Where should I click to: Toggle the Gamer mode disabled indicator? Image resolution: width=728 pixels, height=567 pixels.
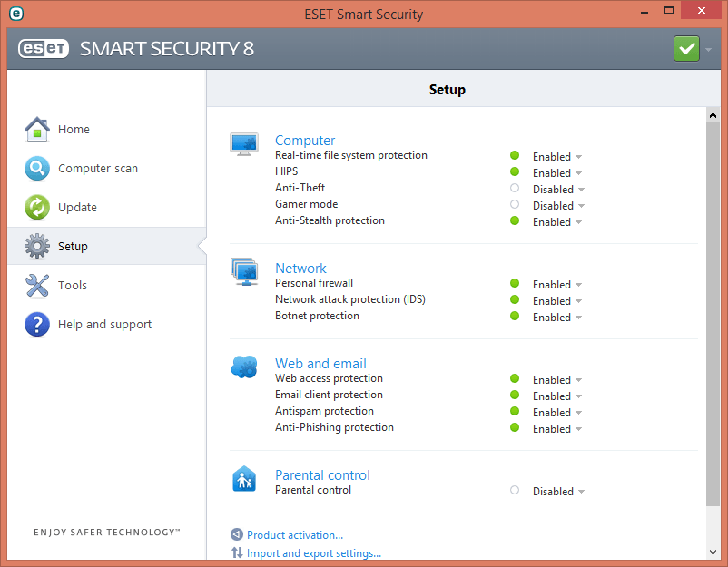point(515,204)
